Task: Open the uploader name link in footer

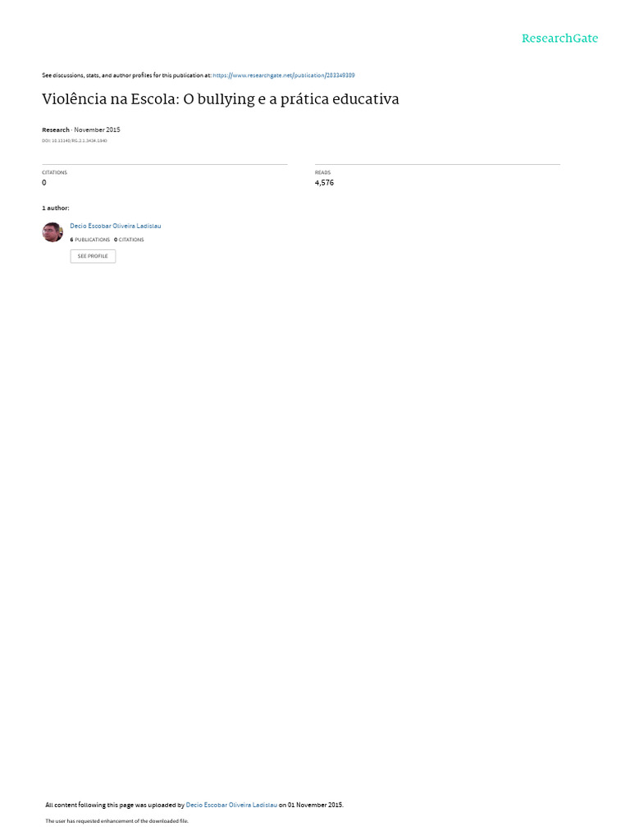Action: pyautogui.click(x=231, y=805)
